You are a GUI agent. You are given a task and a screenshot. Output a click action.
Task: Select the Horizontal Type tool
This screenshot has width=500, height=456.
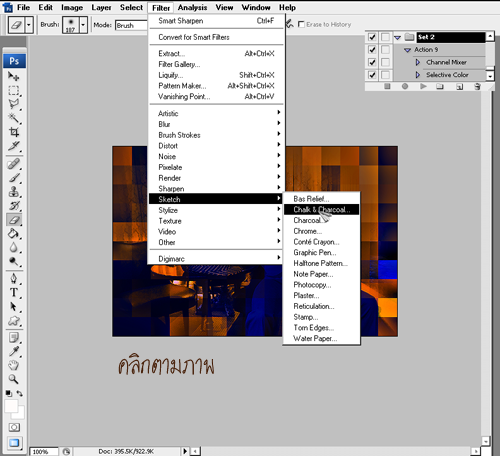pyautogui.click(x=14, y=293)
